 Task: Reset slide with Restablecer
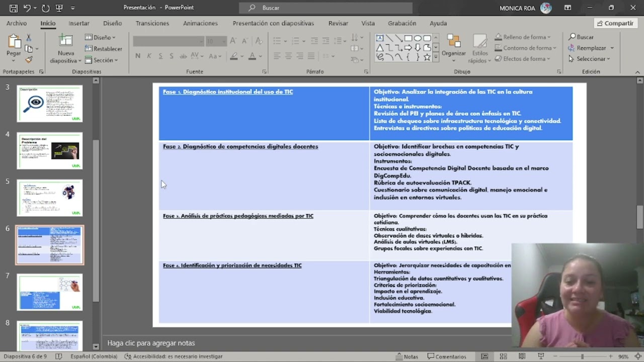click(104, 49)
